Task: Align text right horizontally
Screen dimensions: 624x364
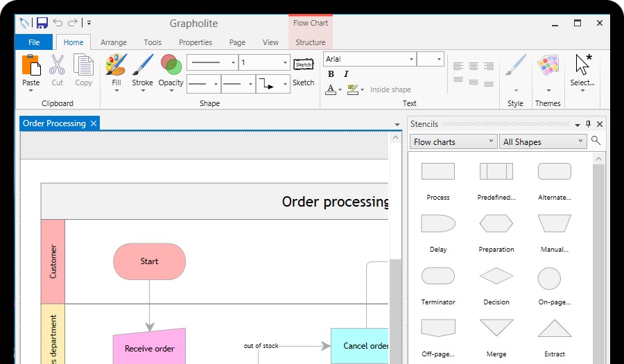Action: coord(489,66)
